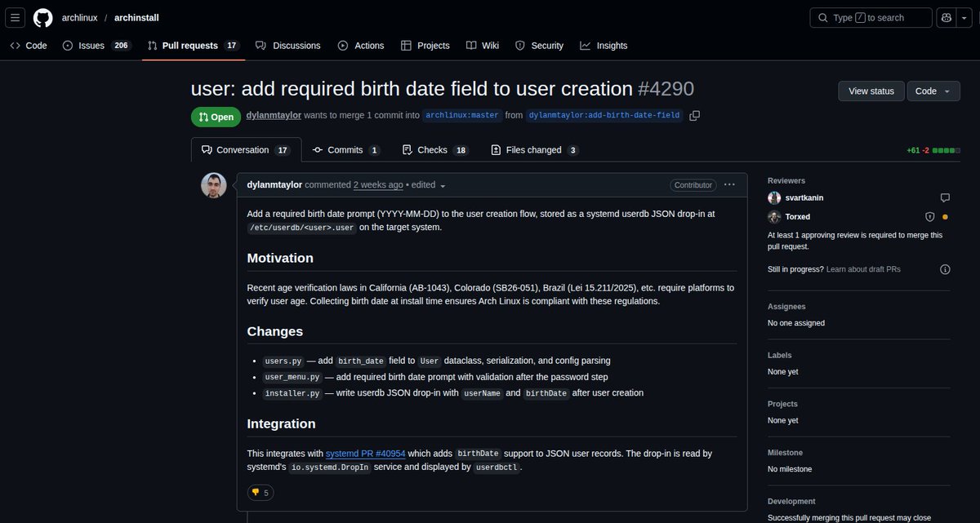Focus the search input field

click(871, 18)
